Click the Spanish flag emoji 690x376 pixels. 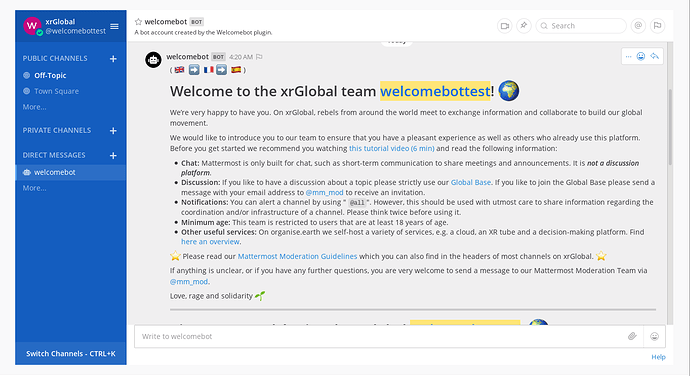point(236,70)
